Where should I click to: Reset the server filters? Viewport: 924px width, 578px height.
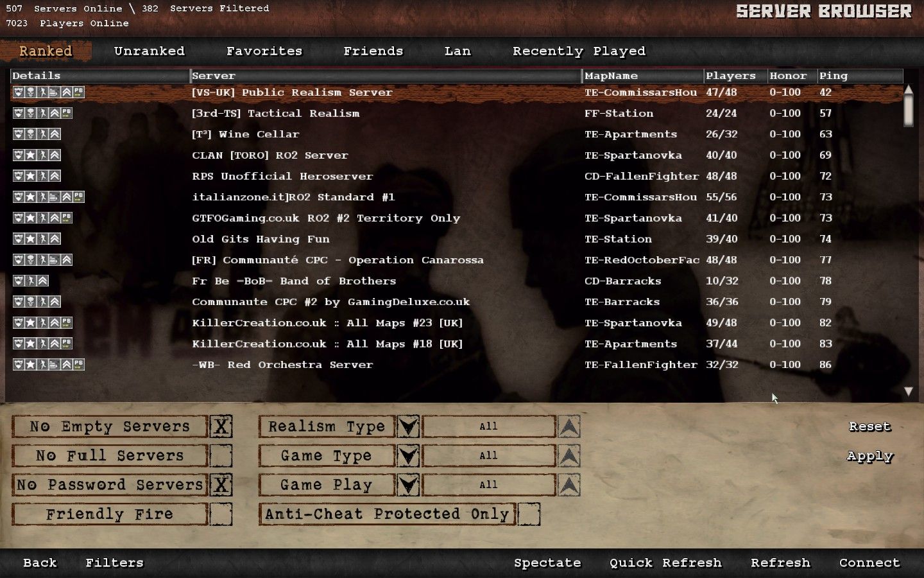870,426
